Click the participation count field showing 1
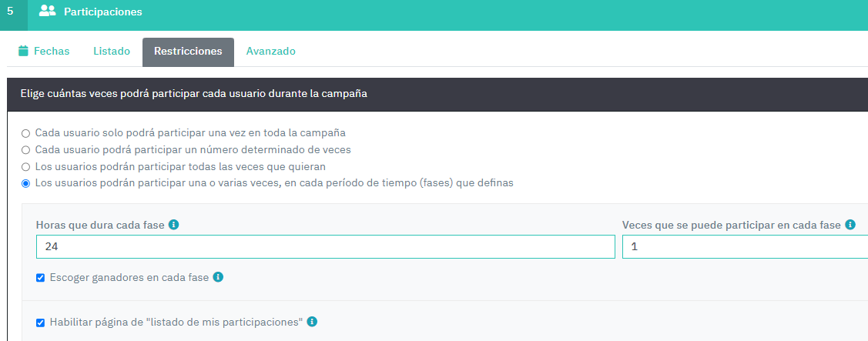This screenshot has height=341, width=868. (745, 247)
